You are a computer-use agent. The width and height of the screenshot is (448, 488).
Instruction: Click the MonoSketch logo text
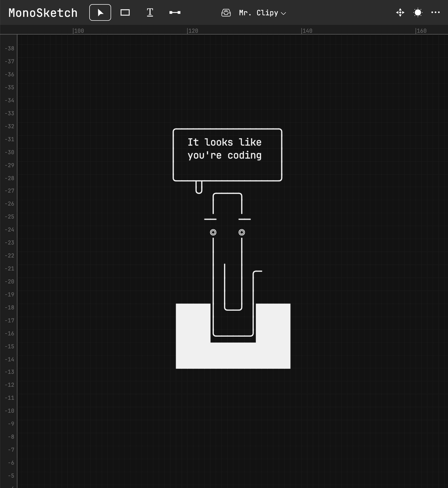click(43, 13)
